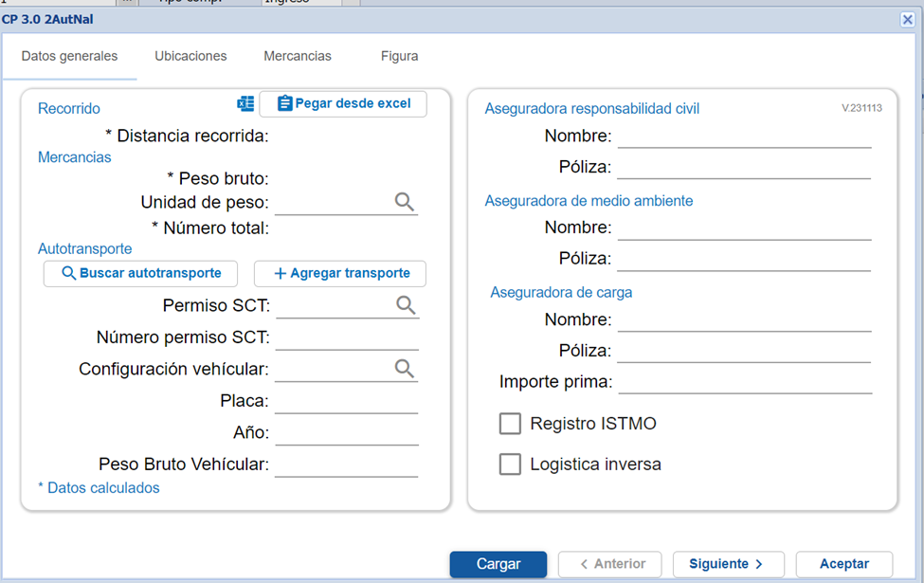The height and width of the screenshot is (583, 924).
Task: Open Permiso SCT lookup magnifier icon
Action: 406,305
